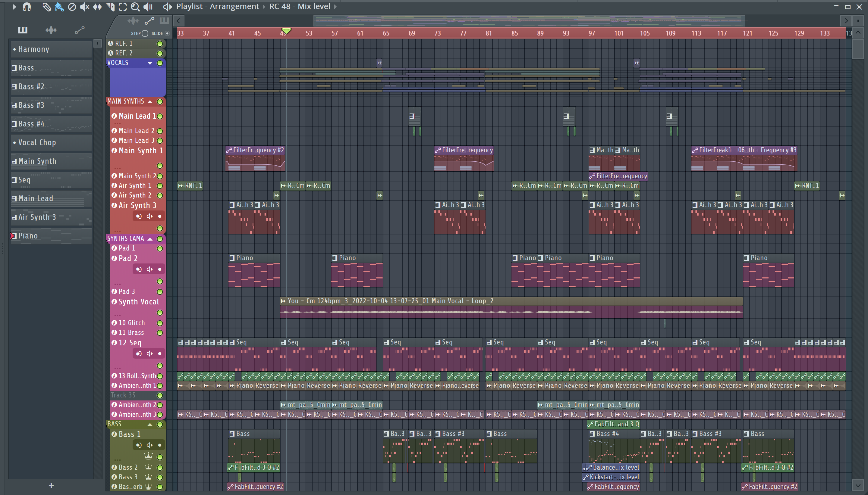The width and height of the screenshot is (868, 495).
Task: Show pattern clips in the picker panel
Action: (23, 30)
